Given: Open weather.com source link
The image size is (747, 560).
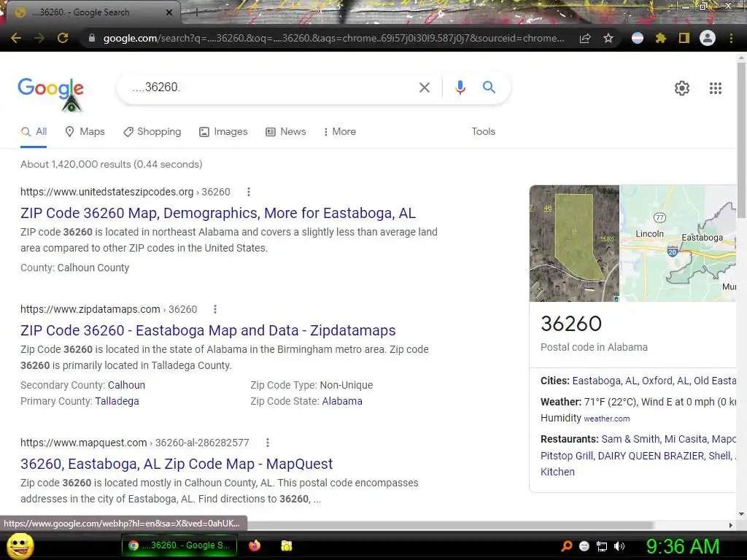Looking at the screenshot, I should (606, 419).
